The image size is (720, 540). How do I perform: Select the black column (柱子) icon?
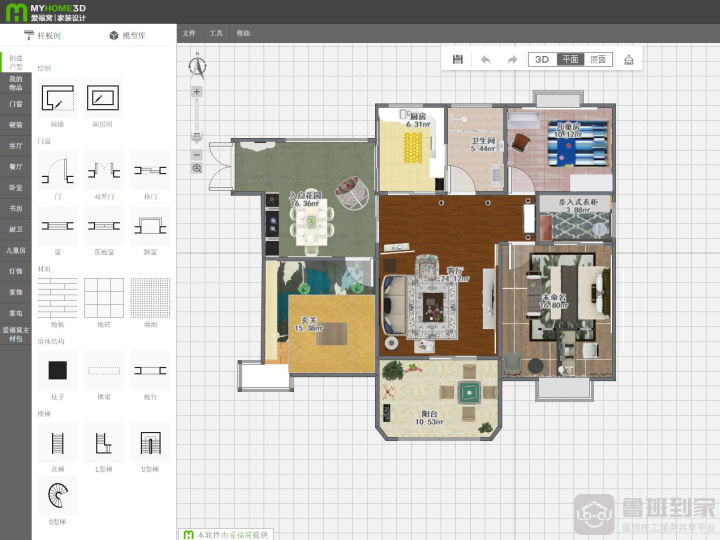[x=57, y=370]
